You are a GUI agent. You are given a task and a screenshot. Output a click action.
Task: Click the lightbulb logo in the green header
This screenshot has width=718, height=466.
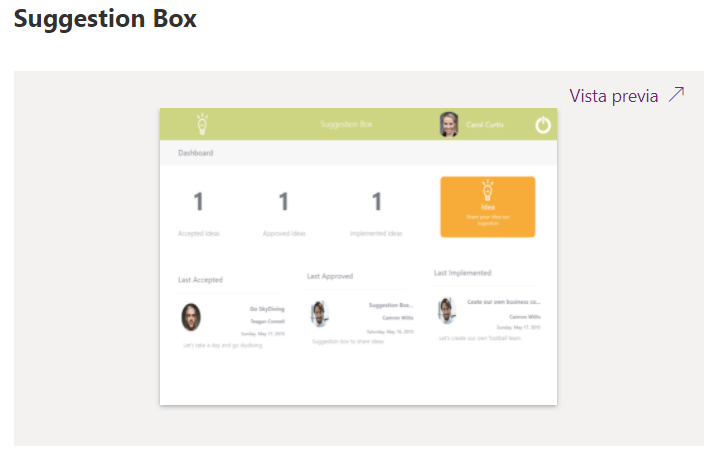coord(202,124)
